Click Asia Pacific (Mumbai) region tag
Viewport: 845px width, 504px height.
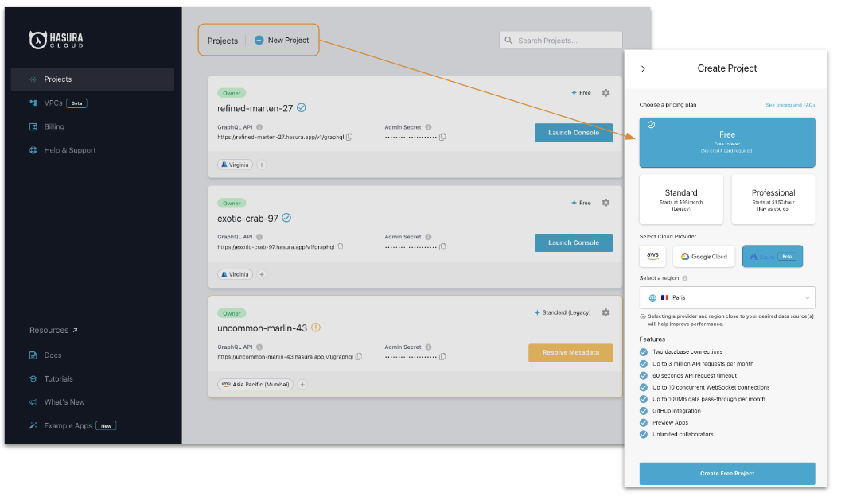[x=255, y=385]
